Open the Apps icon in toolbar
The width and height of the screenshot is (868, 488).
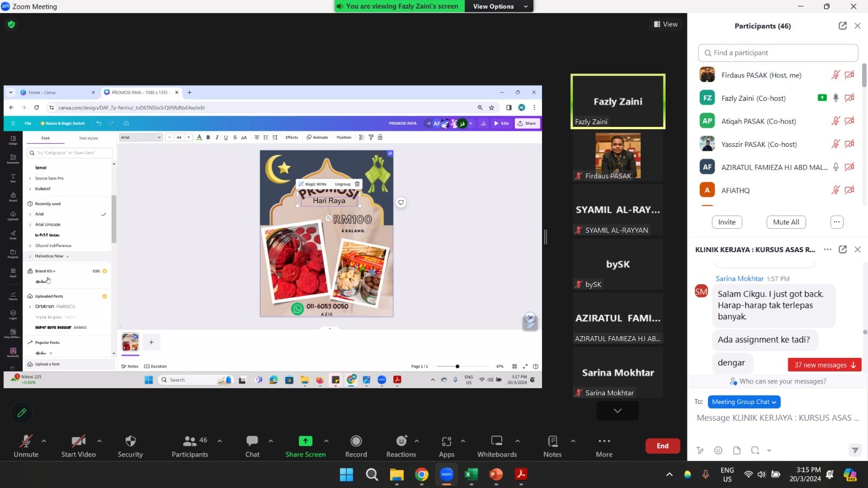click(x=446, y=441)
